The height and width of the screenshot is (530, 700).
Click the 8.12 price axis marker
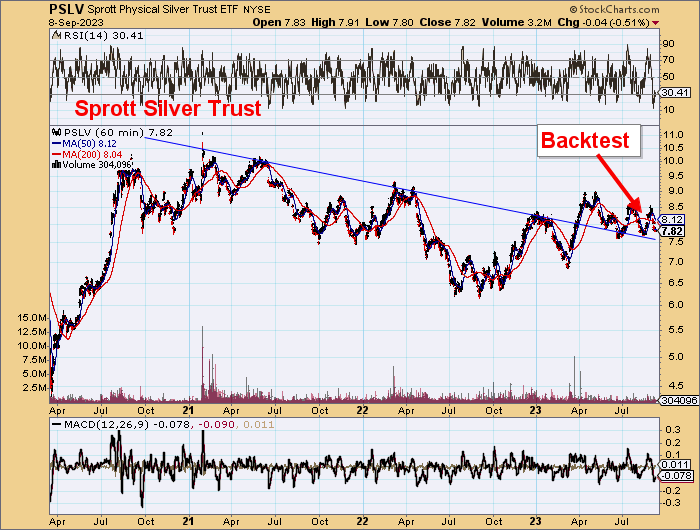tap(672, 220)
